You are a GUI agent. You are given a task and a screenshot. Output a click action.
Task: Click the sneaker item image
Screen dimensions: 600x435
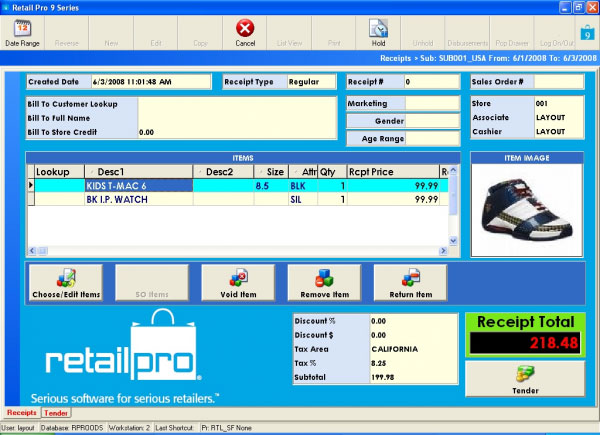(527, 210)
